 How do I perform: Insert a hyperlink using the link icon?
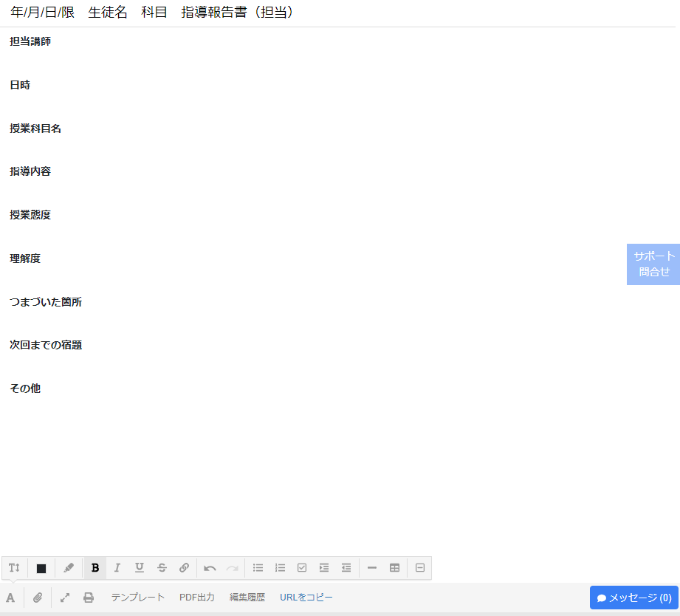pyautogui.click(x=184, y=568)
